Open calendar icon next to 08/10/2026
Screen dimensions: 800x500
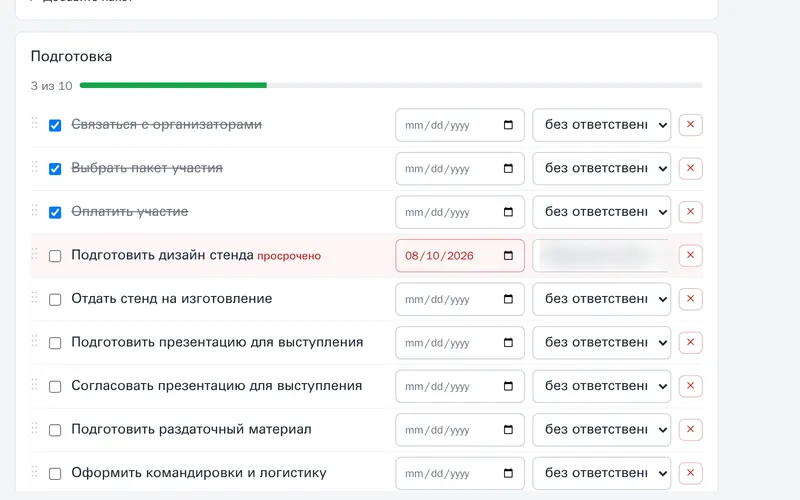(508, 256)
